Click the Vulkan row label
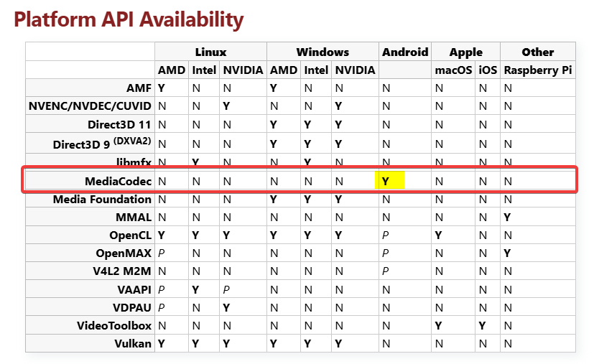 [x=133, y=344]
